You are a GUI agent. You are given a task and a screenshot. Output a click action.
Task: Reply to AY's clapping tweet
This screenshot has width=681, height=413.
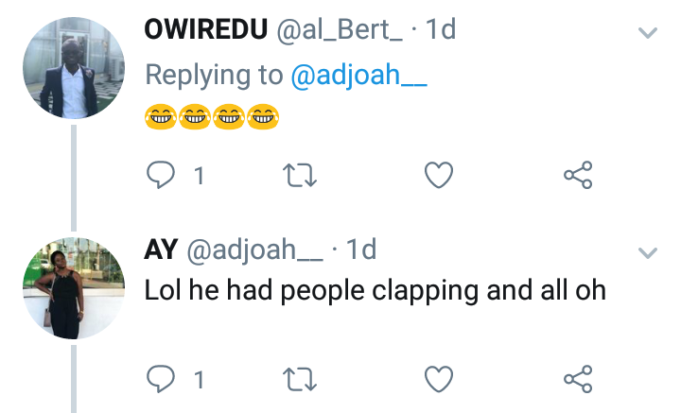pyautogui.click(x=161, y=379)
